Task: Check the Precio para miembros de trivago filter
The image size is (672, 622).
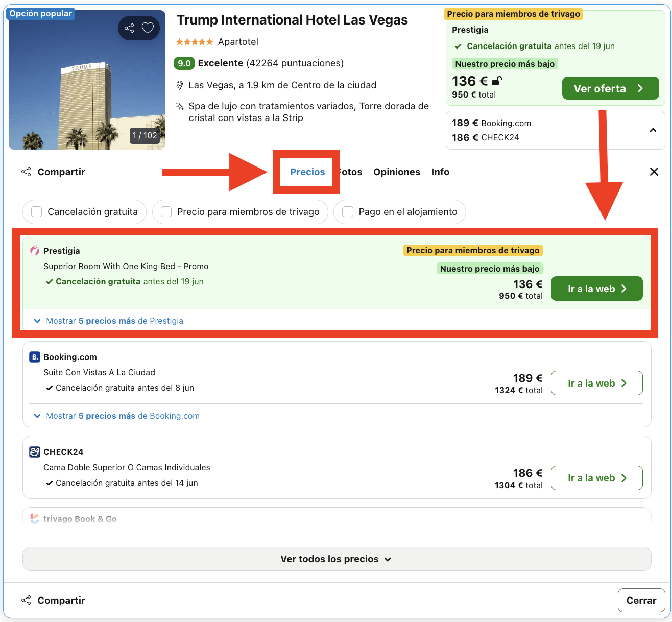Action: click(x=166, y=211)
